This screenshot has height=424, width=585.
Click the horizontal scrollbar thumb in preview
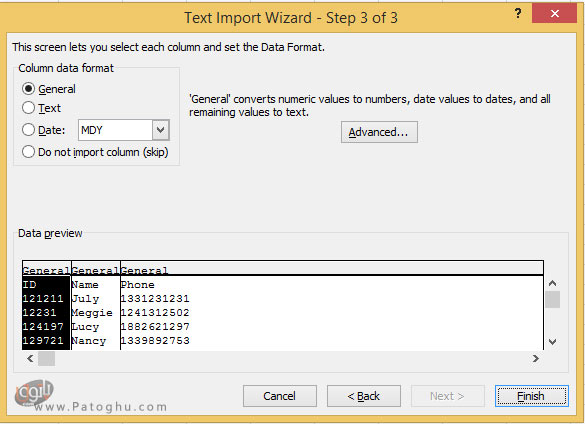(47, 359)
